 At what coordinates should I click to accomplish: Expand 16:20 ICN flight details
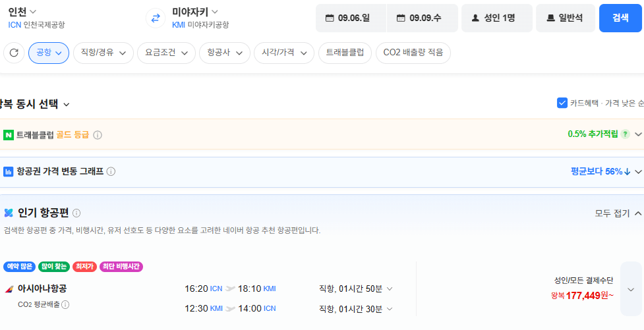tap(390, 289)
